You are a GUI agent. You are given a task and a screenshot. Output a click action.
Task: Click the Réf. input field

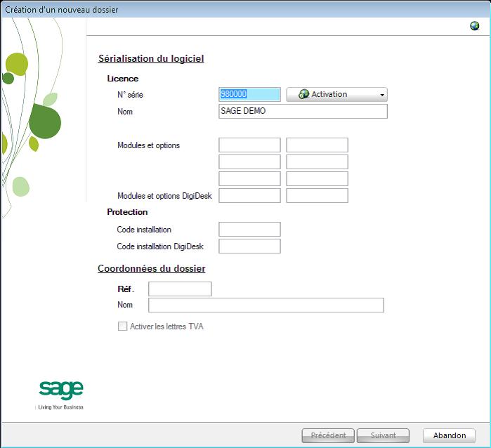pyautogui.click(x=180, y=289)
